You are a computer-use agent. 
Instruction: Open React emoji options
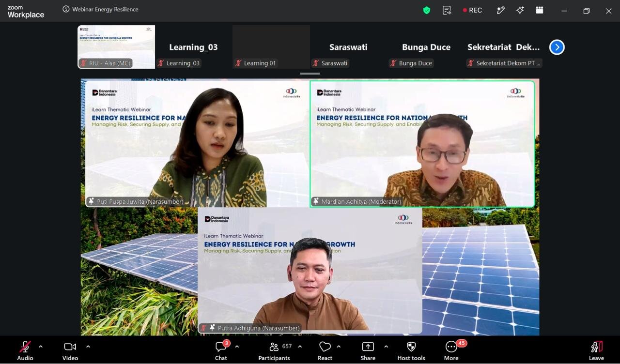point(325,350)
